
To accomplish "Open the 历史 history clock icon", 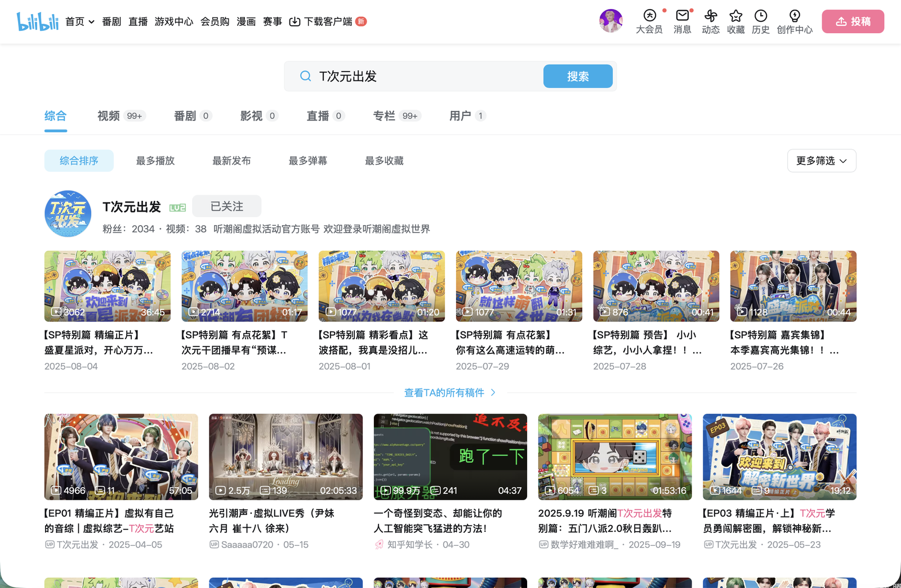I will pyautogui.click(x=760, y=22).
